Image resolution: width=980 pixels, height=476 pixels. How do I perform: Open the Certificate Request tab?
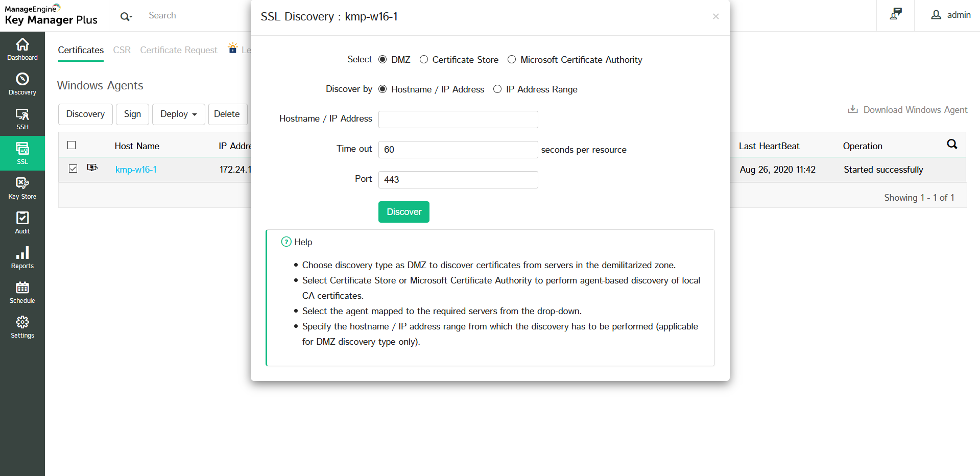click(179, 50)
